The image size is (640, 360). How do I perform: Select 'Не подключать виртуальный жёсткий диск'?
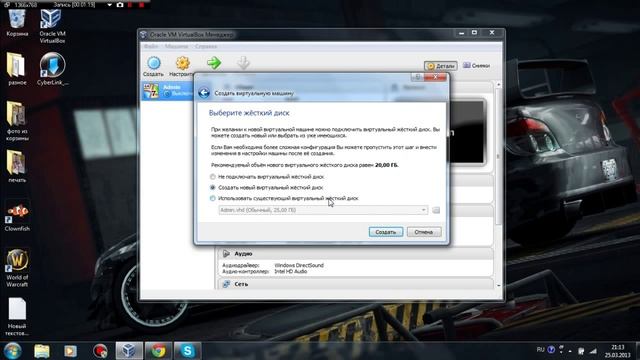pos(267,177)
